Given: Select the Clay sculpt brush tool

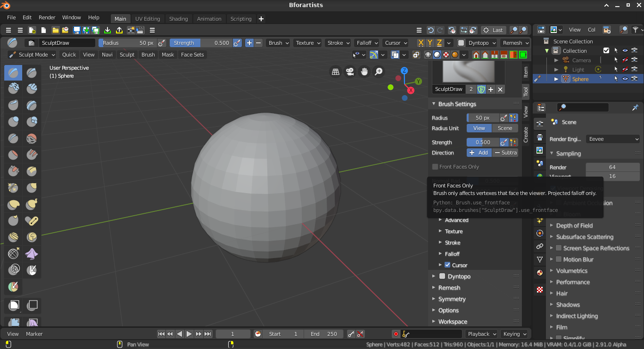Looking at the screenshot, I should 13,89.
